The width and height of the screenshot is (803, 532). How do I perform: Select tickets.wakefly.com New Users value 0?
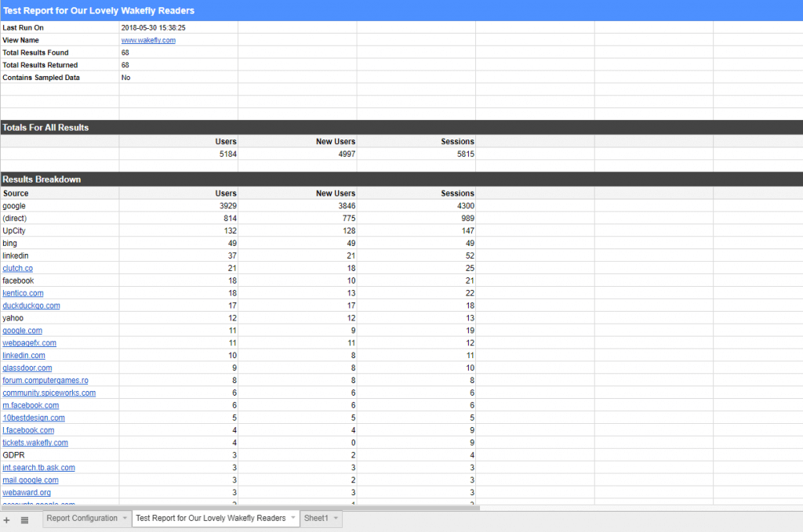(297, 443)
